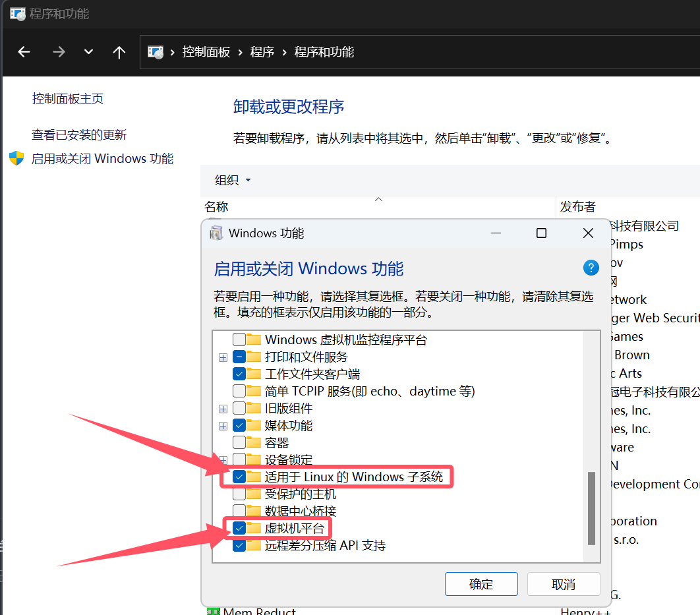The height and width of the screenshot is (615, 700).
Task: Select 数据中心桥接 feature row text
Action: tap(301, 511)
